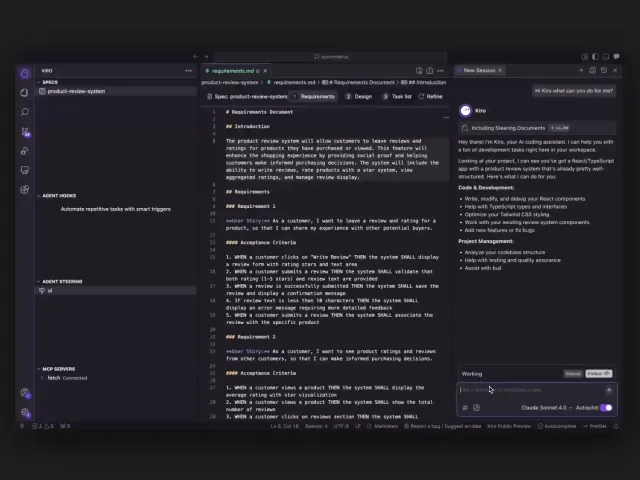Open the Extensions view
Viewport: 640px width, 480px height.
tap(24, 189)
